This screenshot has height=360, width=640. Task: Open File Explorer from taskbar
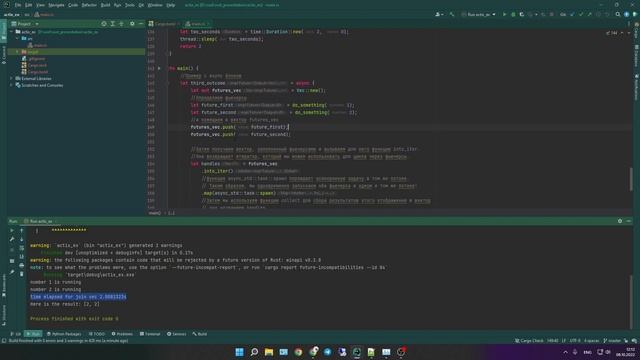tap(269, 352)
